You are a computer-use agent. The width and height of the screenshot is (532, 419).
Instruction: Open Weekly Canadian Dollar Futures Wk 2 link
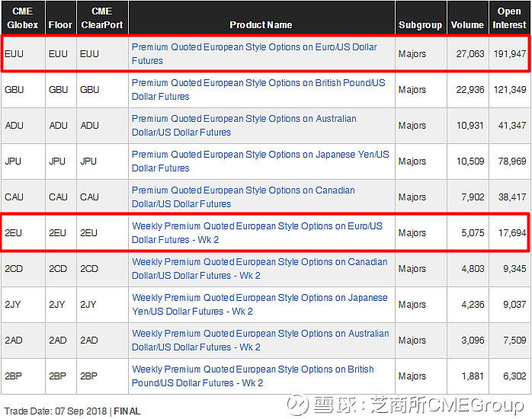(x=260, y=268)
